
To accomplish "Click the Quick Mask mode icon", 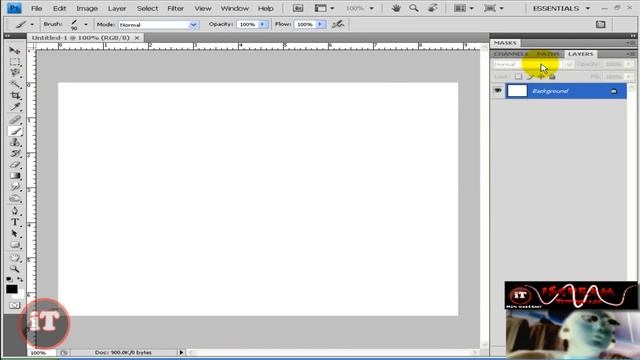I will click(x=14, y=305).
